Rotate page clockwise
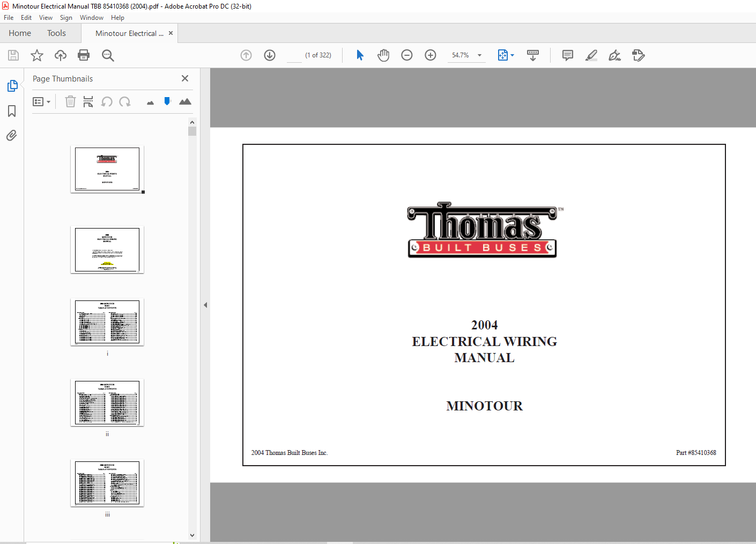Screen dimensions: 756x544 [125, 101]
